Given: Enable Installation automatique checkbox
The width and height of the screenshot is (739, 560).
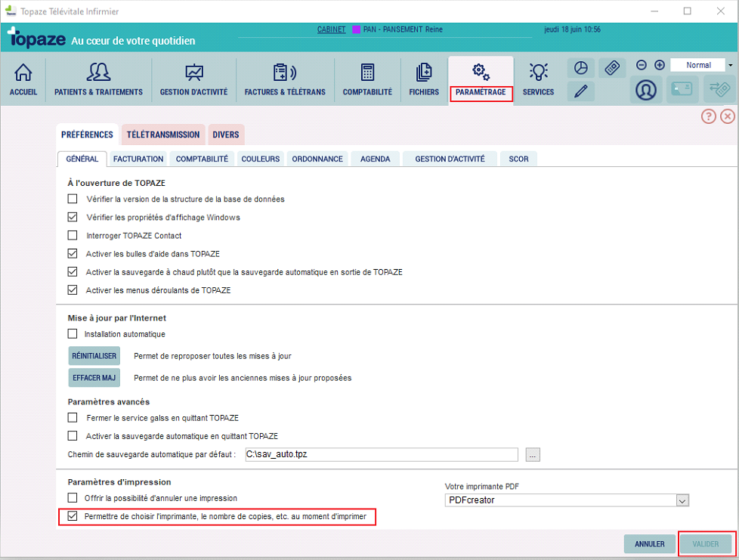Looking at the screenshot, I should click(72, 334).
